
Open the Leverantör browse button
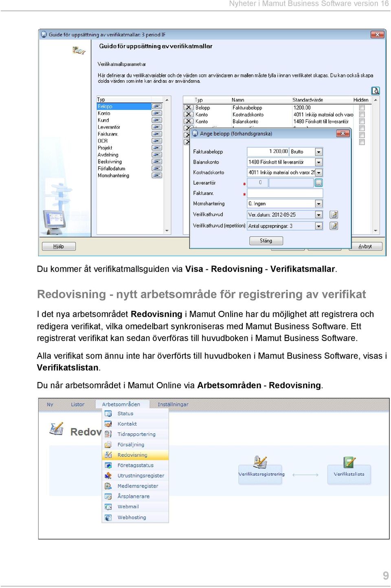pyautogui.click(x=319, y=183)
